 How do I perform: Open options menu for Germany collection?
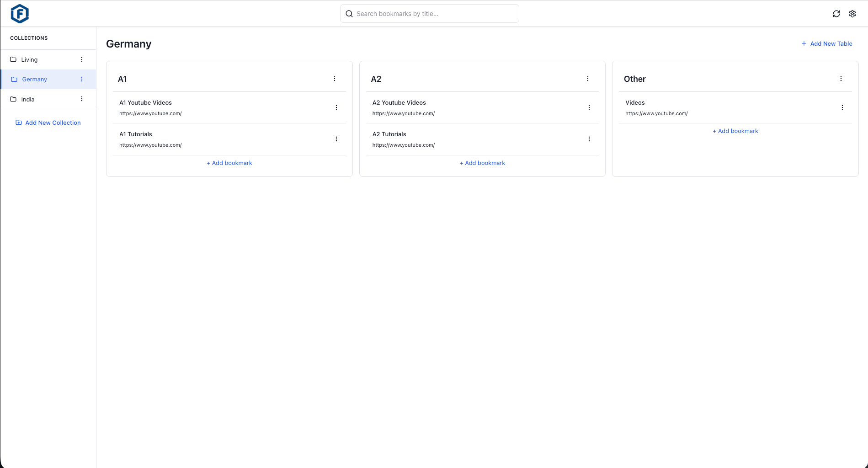tap(82, 79)
